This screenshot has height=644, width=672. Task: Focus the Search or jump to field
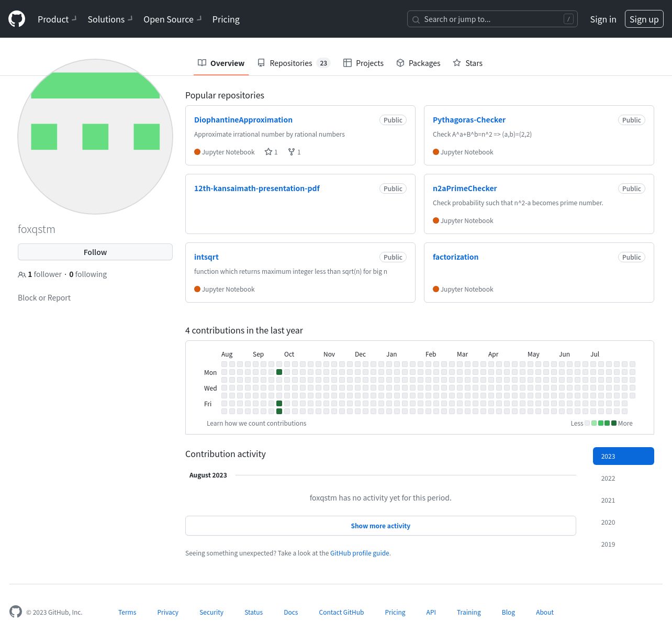click(492, 19)
